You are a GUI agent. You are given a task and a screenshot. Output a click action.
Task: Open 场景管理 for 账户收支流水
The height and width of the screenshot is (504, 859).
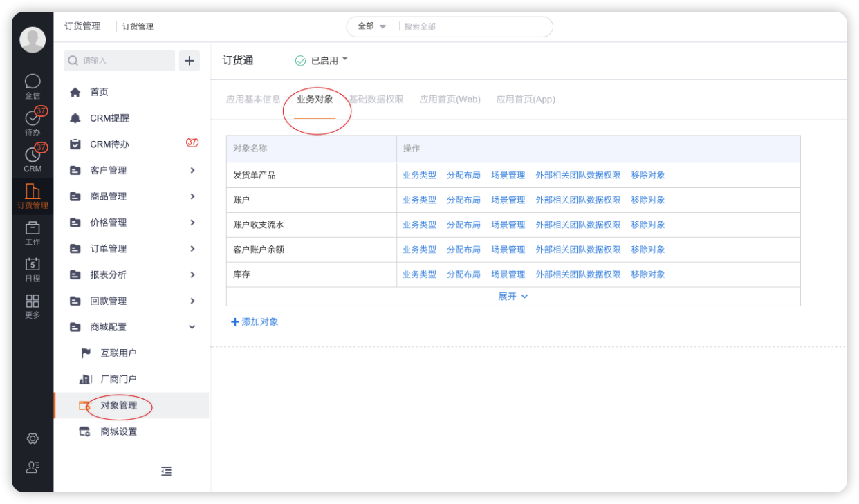[x=508, y=225]
